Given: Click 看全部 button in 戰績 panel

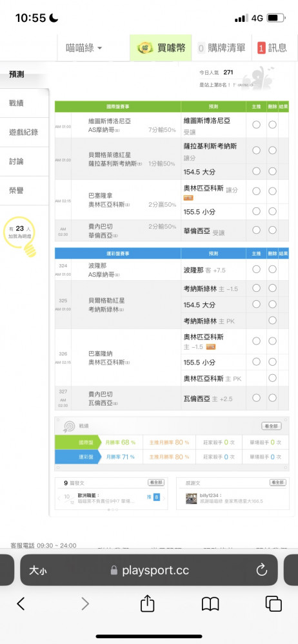Looking at the screenshot, I should click(x=272, y=426).
